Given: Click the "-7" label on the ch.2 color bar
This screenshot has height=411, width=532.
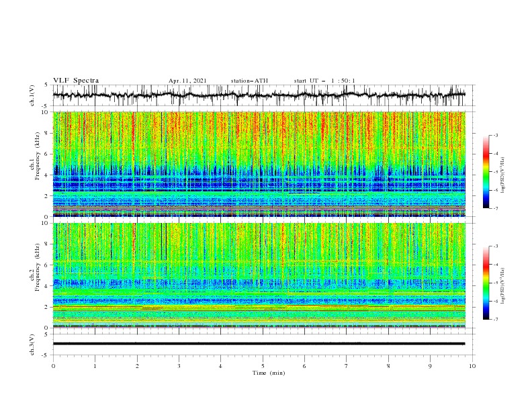Looking at the screenshot, I should [x=495, y=320].
